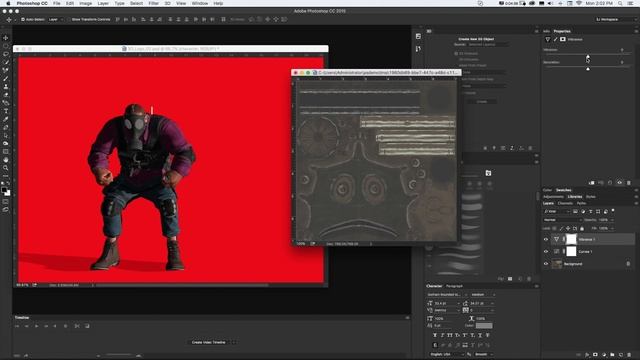The height and width of the screenshot is (360, 640).
Task: Enable Show Transform Controls checkbox
Action: click(69, 19)
